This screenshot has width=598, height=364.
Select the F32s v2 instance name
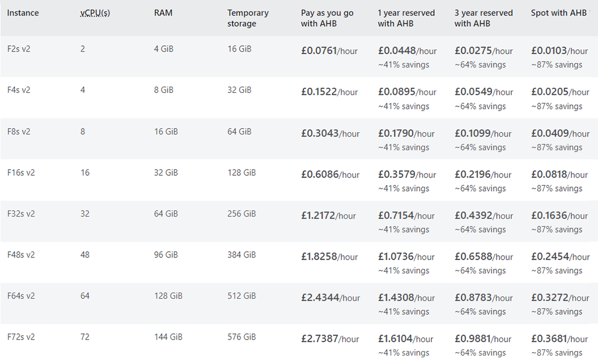pyautogui.click(x=21, y=214)
